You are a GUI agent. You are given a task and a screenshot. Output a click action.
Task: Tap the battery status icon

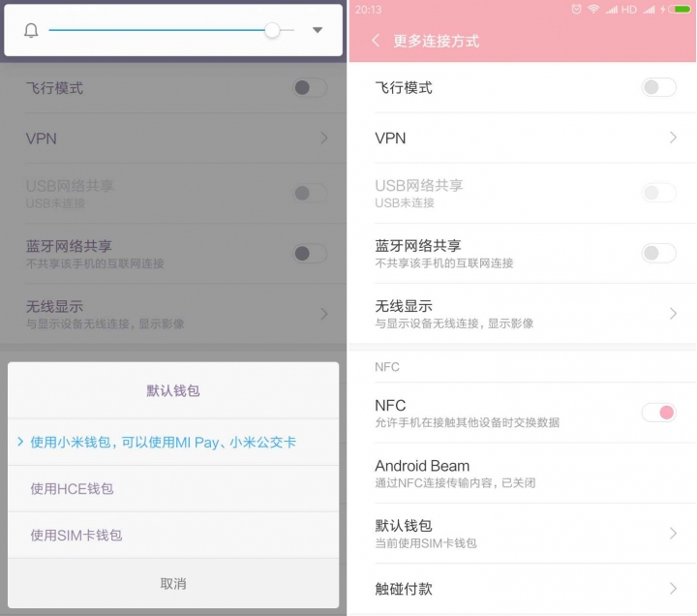[x=682, y=10]
